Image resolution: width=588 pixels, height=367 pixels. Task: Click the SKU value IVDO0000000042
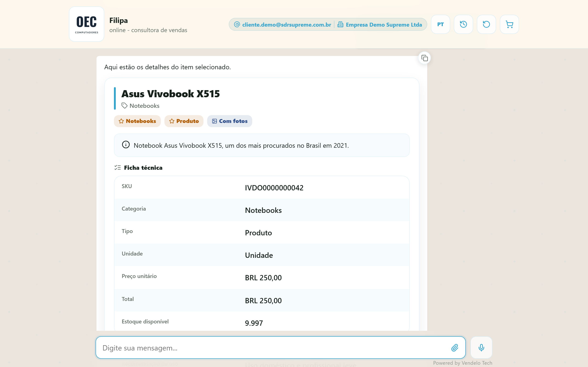[x=274, y=188]
